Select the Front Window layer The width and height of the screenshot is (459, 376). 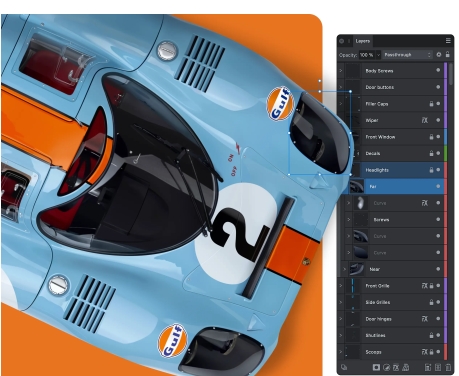[x=391, y=137]
